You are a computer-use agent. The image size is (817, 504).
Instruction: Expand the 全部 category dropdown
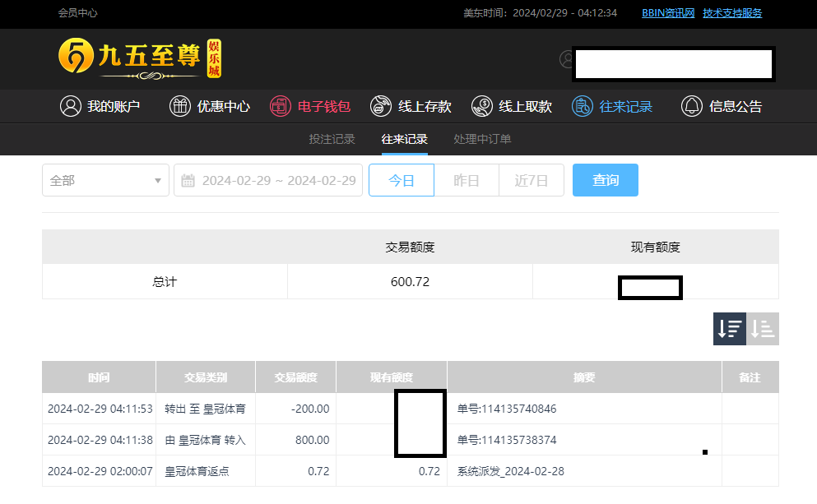click(x=106, y=180)
